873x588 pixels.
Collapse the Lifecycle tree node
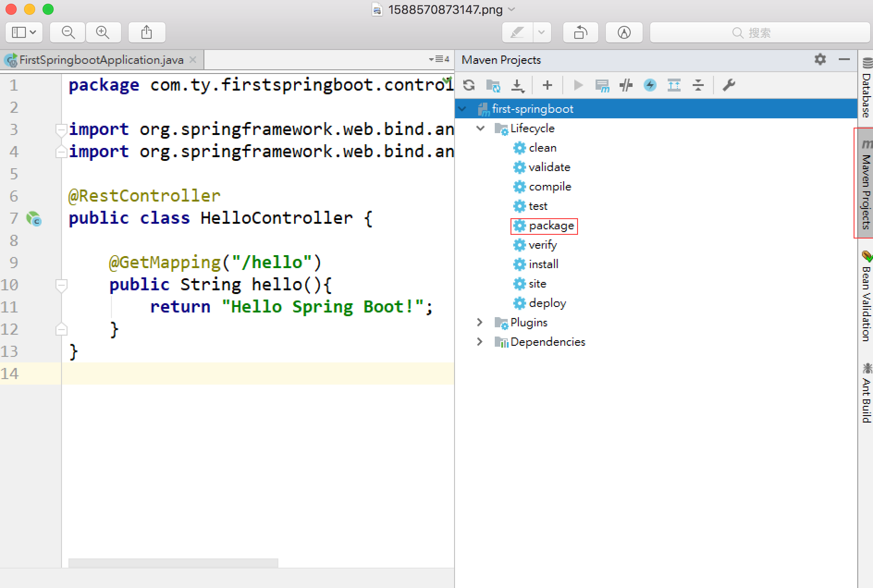pos(480,128)
